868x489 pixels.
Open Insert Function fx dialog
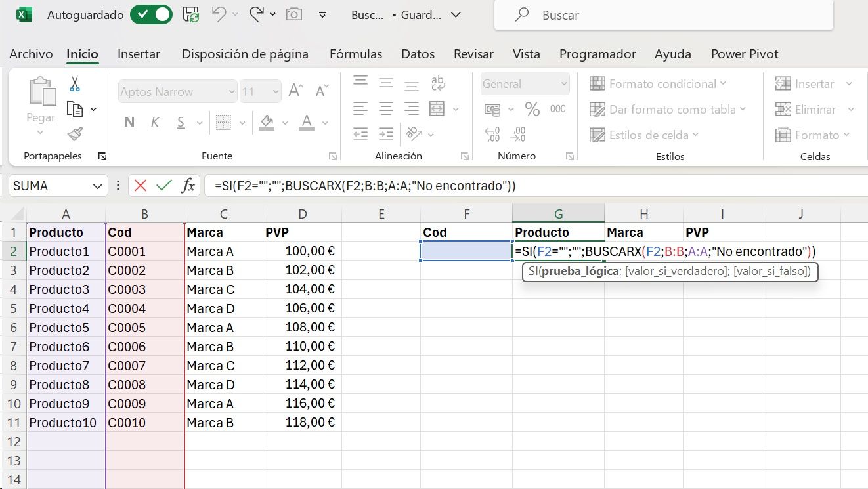188,186
